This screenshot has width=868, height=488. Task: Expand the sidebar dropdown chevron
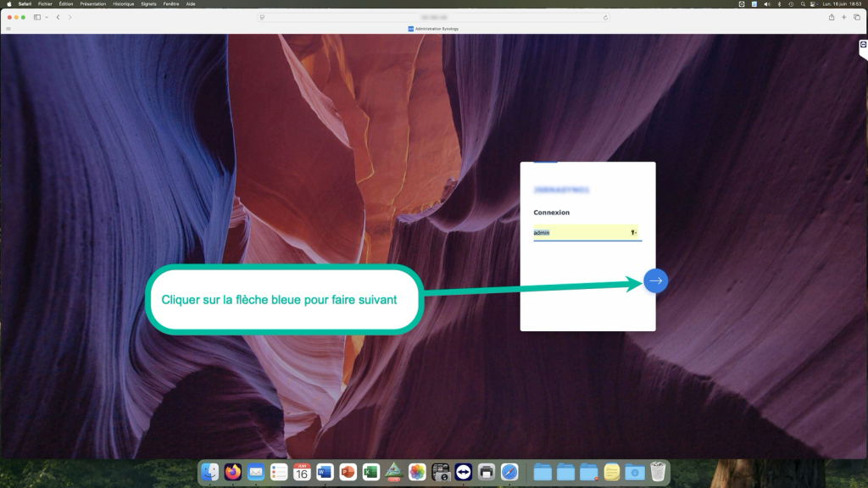[47, 17]
